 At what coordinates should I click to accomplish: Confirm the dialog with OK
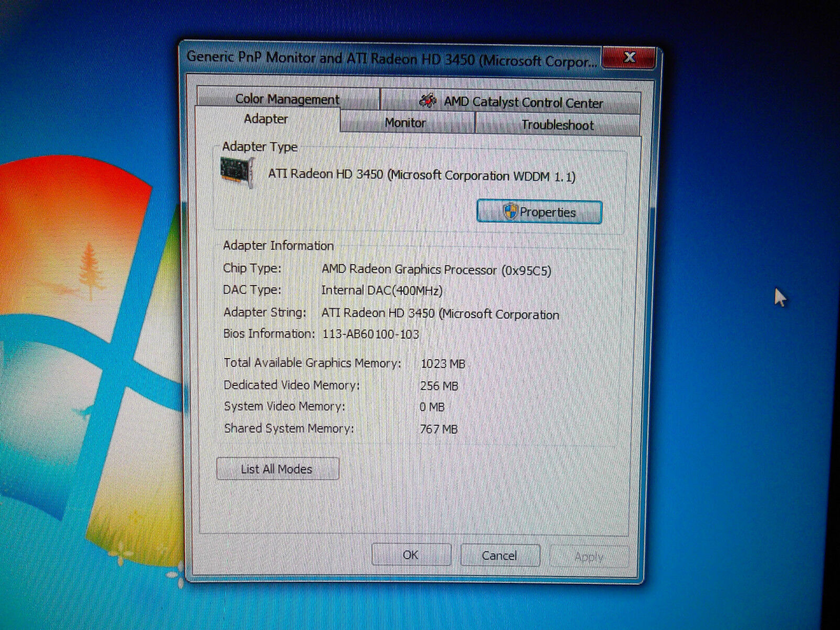pyautogui.click(x=411, y=555)
